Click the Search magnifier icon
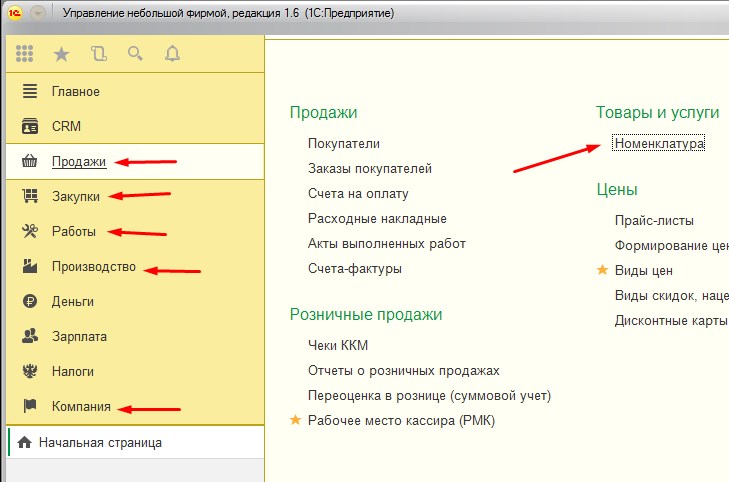Viewport: 729px width, 482px height. (x=135, y=54)
